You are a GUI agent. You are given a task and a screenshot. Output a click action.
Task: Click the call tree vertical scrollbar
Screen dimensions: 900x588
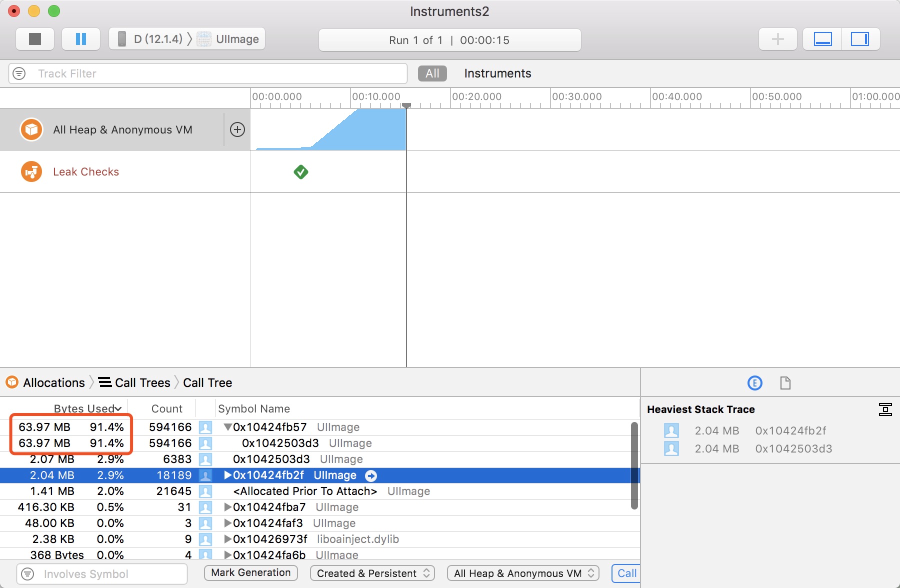click(634, 465)
